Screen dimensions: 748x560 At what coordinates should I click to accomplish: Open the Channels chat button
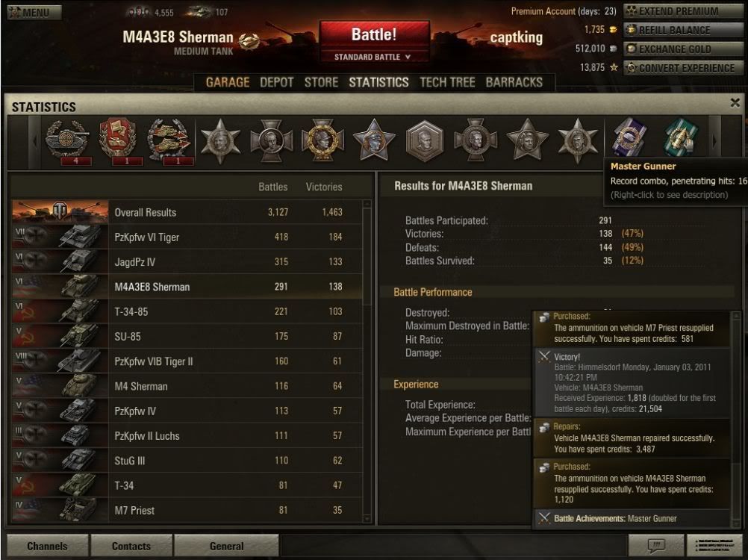pyautogui.click(x=47, y=546)
